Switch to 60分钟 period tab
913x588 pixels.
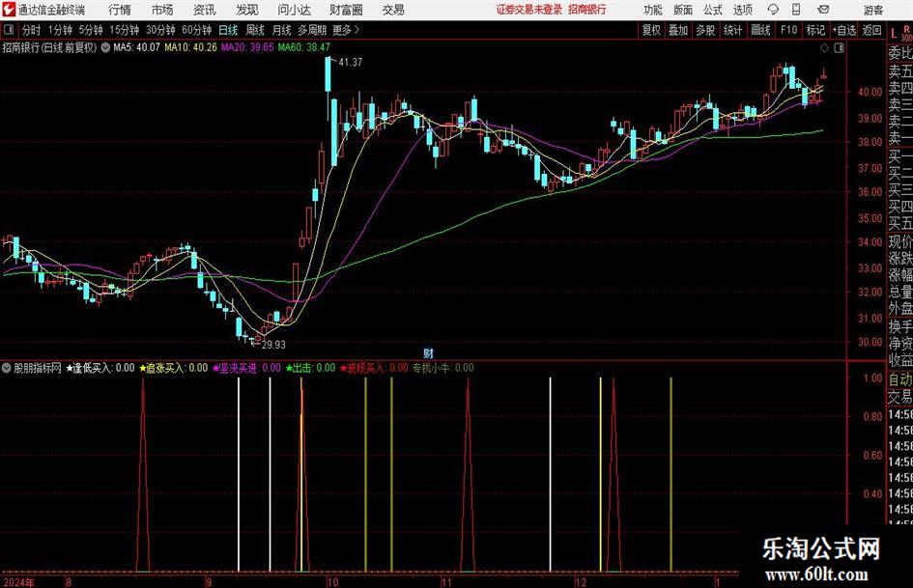[x=197, y=30]
